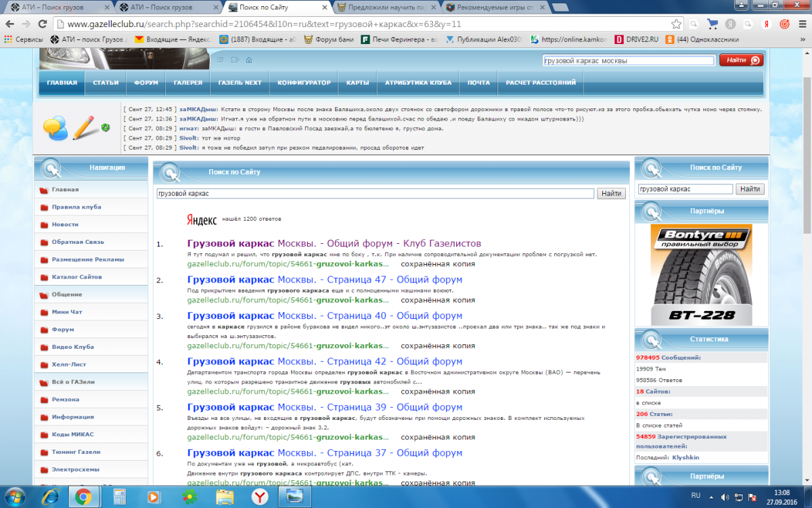This screenshot has width=812, height=508.
Task: Open result 'Грузовой каркас Москвы - Страница 47'
Action: (x=325, y=280)
